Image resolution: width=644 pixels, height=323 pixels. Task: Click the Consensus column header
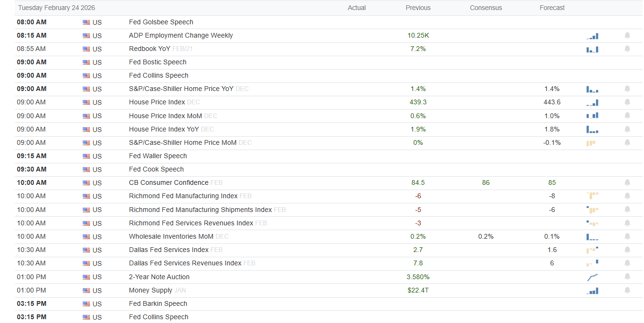[x=485, y=8]
